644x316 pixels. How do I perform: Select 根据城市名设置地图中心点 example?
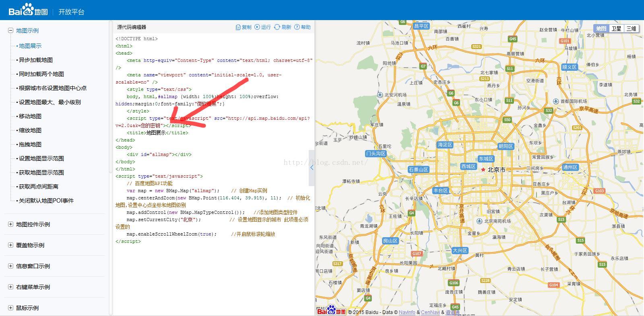[53, 88]
